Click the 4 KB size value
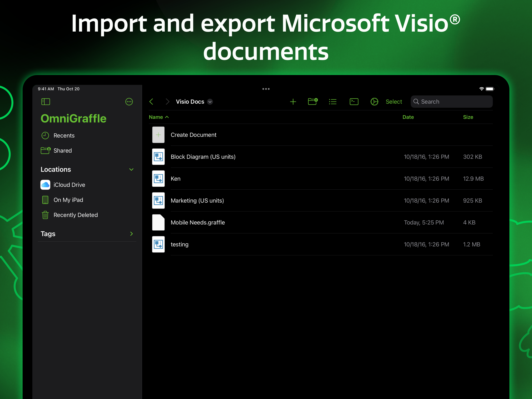532x399 pixels. tap(469, 222)
